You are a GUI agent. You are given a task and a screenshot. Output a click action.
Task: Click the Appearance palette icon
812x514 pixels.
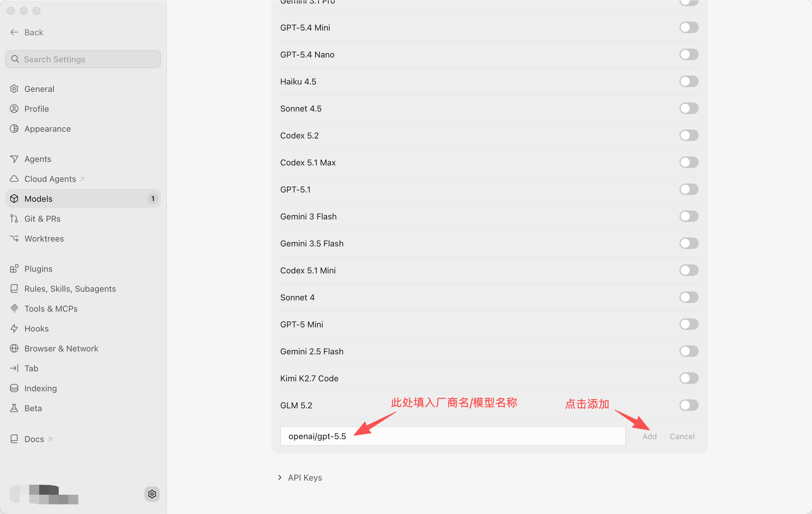point(14,128)
